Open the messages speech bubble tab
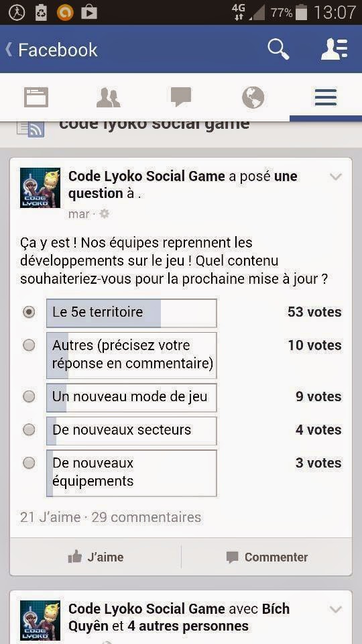 181,97
